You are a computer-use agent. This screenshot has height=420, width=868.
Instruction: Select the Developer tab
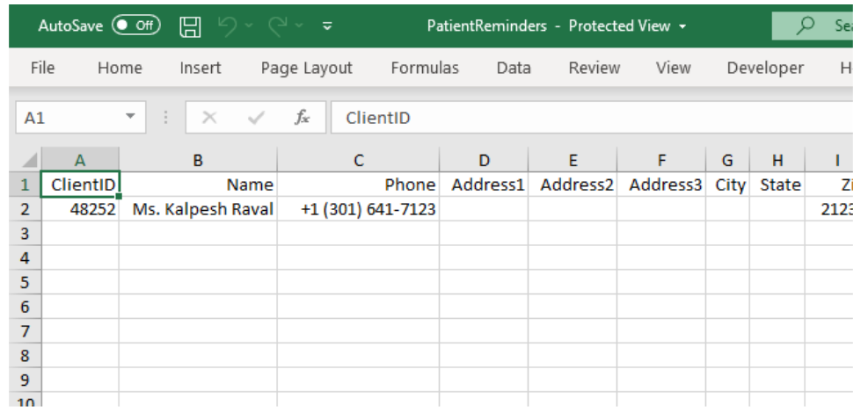pos(765,68)
